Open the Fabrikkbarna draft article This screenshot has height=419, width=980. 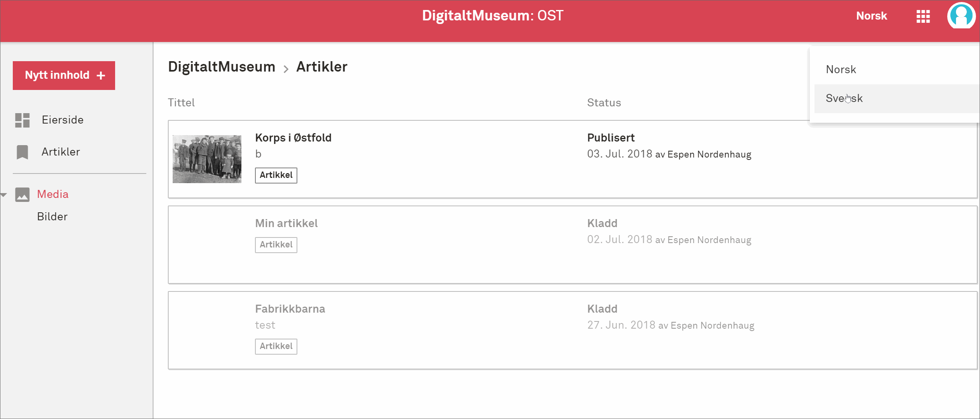(290, 309)
